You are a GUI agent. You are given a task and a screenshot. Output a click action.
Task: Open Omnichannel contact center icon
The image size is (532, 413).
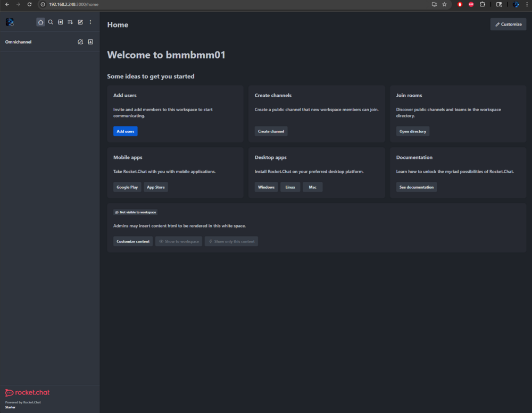(x=90, y=42)
